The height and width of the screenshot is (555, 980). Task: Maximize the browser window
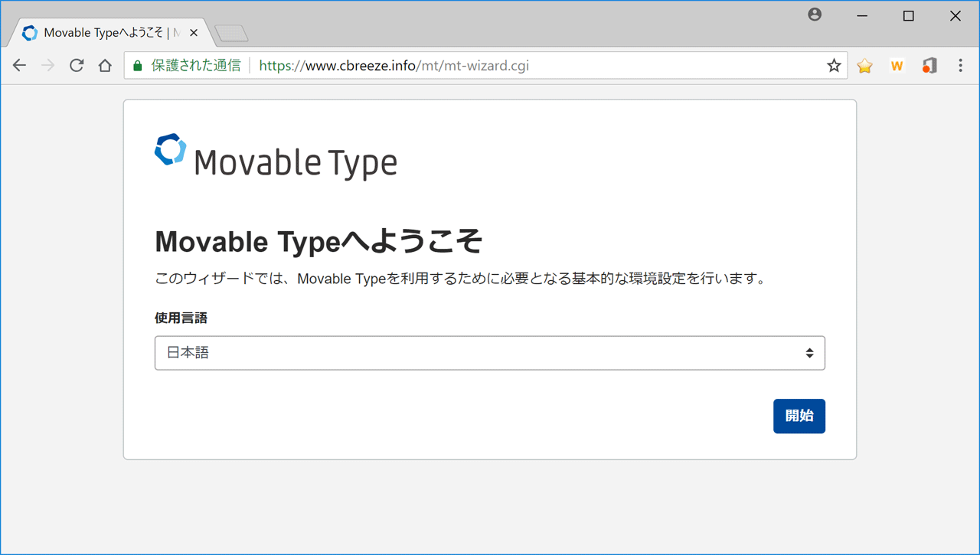[x=909, y=16]
